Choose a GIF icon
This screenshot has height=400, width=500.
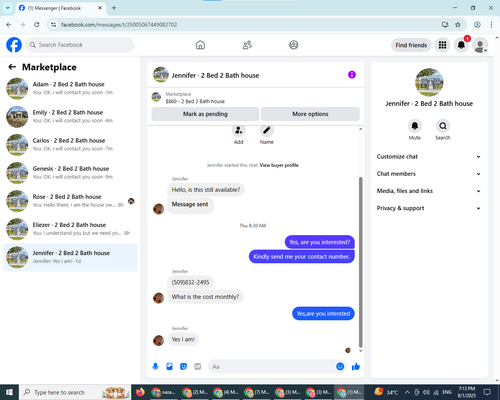point(198,367)
